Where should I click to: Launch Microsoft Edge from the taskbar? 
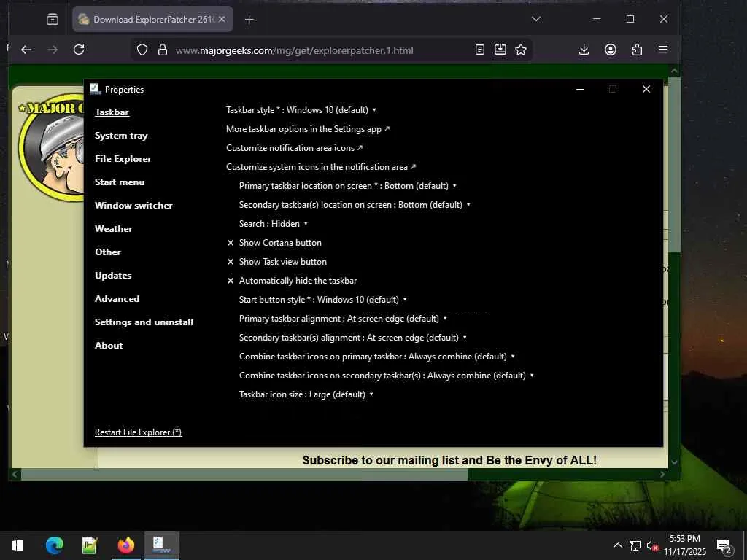[54, 545]
